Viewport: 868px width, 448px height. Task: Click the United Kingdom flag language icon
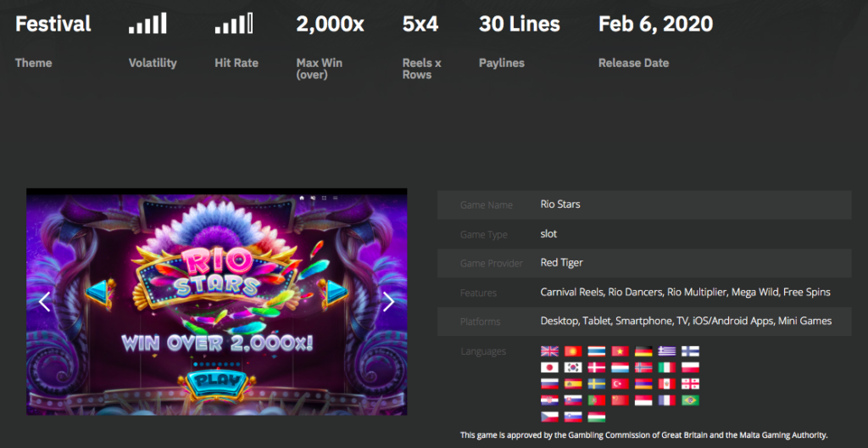(x=549, y=351)
